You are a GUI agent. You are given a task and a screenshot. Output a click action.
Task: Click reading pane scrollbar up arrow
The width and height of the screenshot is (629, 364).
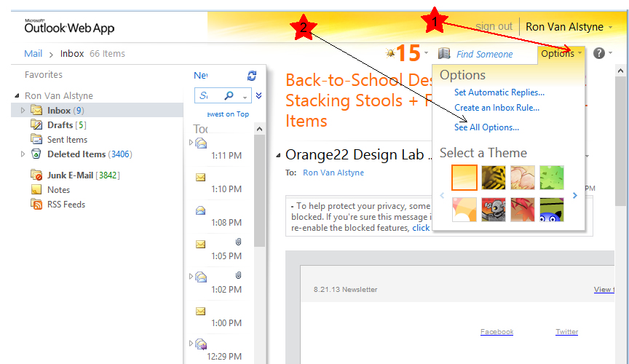tap(620, 71)
